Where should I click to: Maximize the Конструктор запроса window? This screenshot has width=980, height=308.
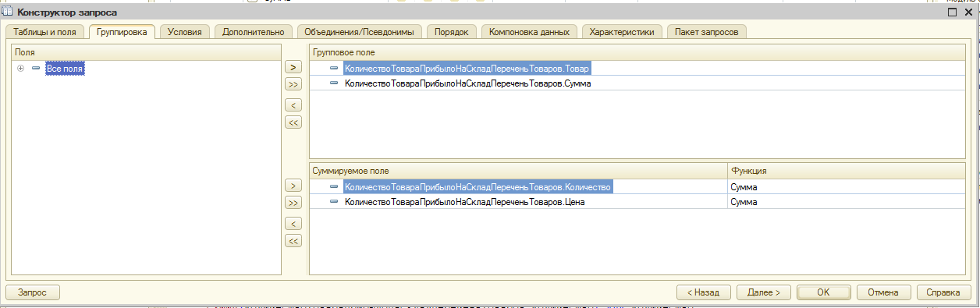coord(952,12)
